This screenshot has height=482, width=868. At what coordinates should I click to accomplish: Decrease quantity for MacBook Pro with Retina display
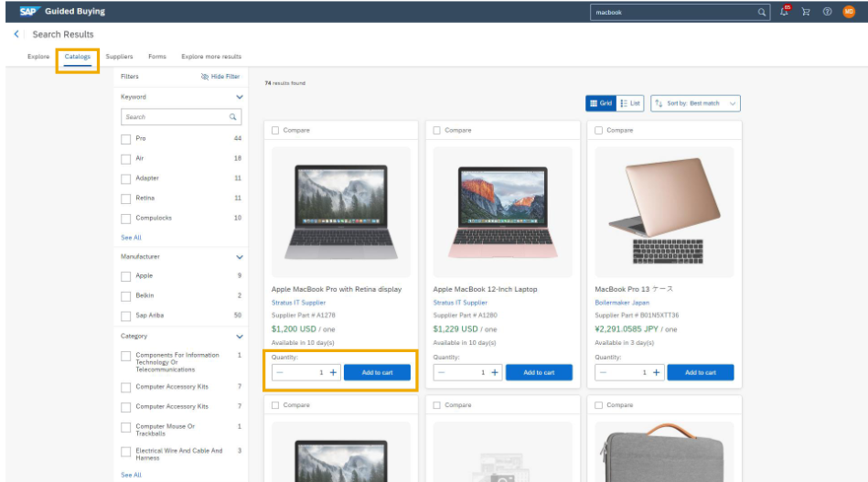(280, 372)
